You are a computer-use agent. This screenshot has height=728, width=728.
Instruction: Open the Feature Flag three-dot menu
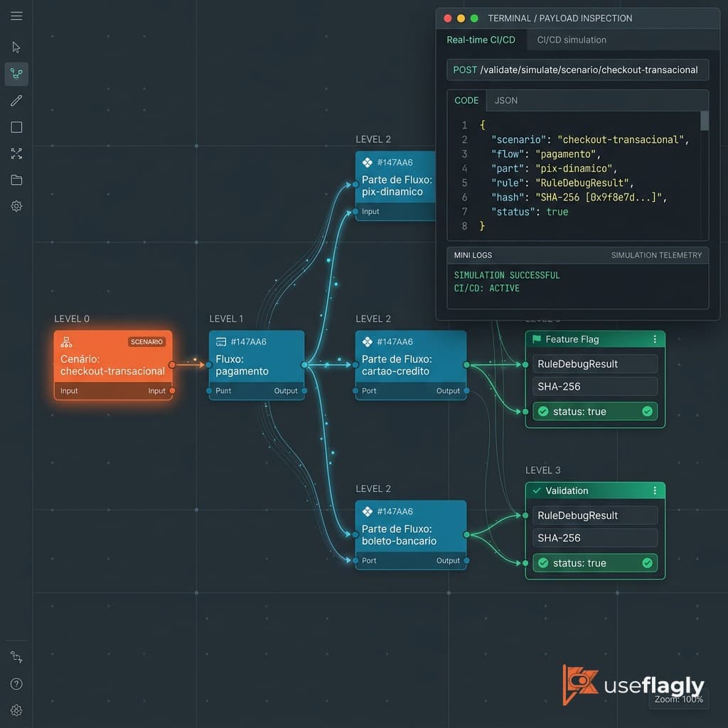(x=655, y=339)
